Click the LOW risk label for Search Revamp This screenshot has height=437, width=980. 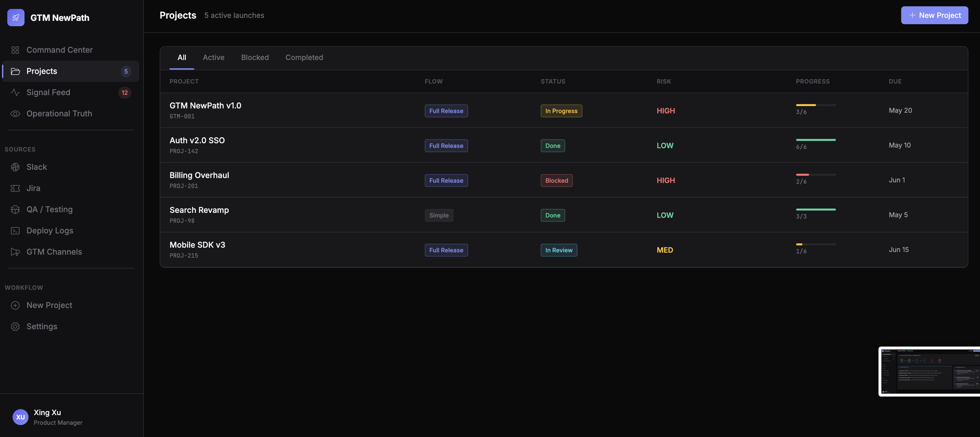665,216
